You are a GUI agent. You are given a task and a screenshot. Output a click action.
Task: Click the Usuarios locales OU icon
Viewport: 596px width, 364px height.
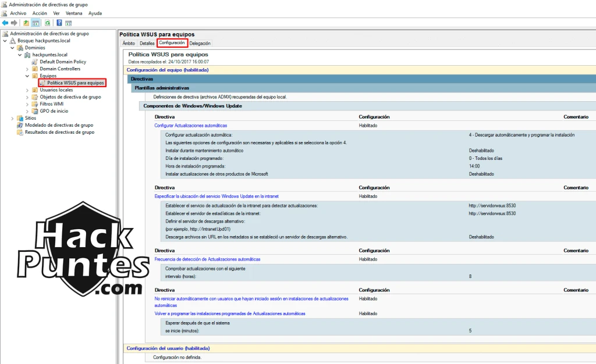click(x=35, y=90)
